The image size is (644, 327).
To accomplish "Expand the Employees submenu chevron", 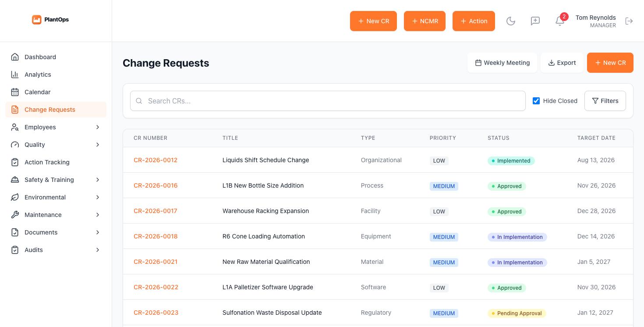I will [98, 127].
